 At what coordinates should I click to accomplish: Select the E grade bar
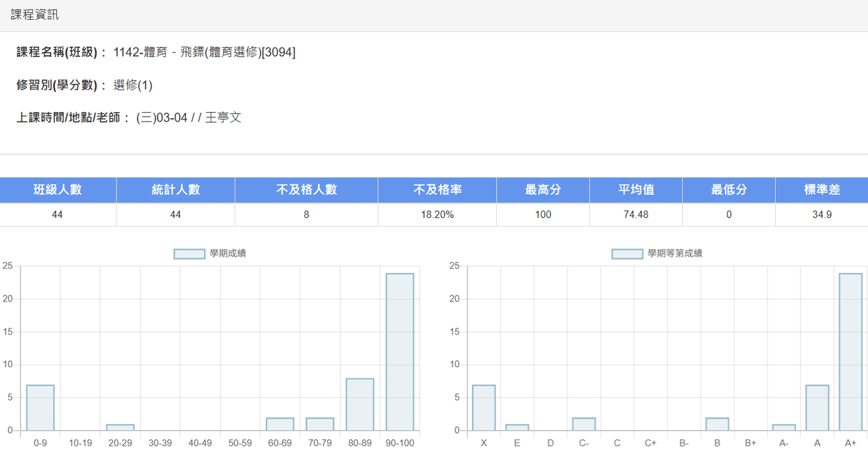517,428
